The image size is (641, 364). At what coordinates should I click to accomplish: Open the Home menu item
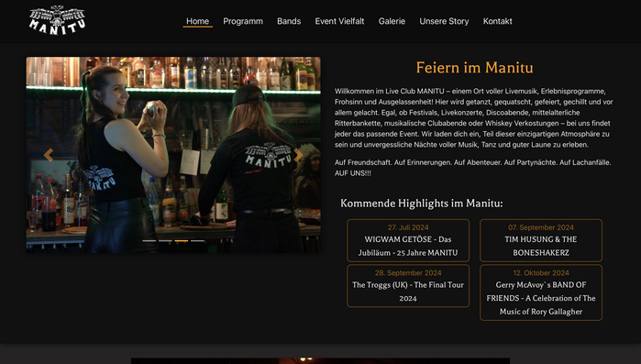(x=197, y=21)
